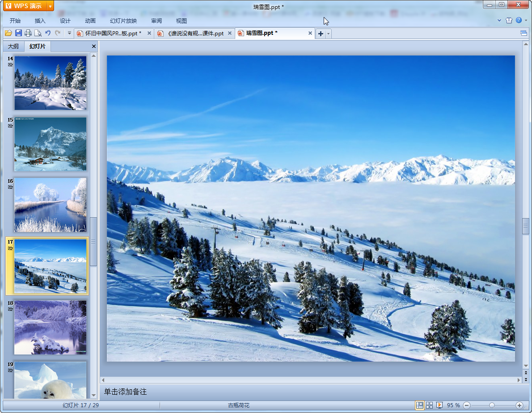
Task: Click animation star icon on slide 18
Action: pyautogui.click(x=11, y=309)
